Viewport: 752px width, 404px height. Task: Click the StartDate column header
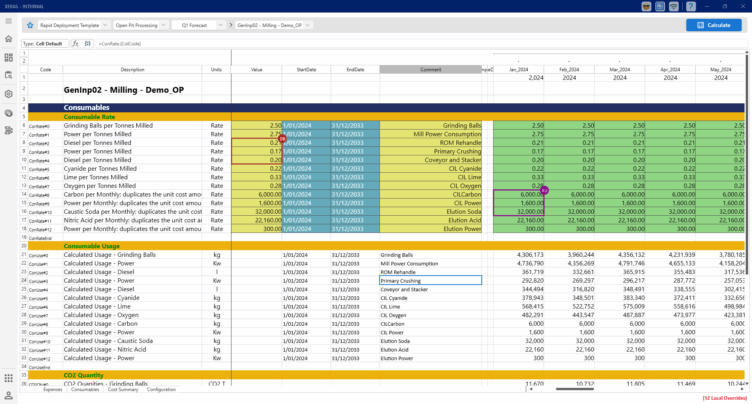[306, 70]
